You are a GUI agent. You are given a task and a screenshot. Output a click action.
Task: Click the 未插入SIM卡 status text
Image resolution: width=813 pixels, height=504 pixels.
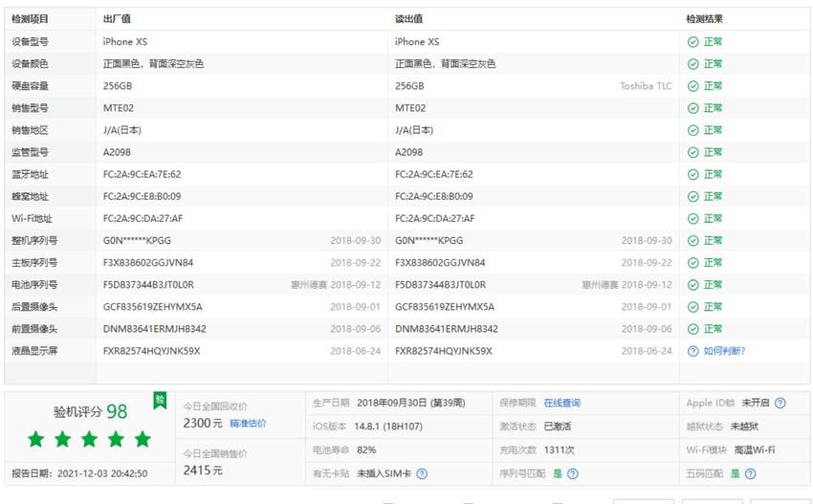384,473
